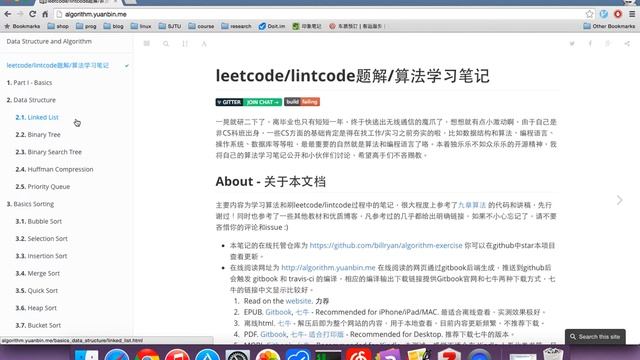Reload the page with the refresh icon
Image resolution: width=640 pixels, height=360 pixels.
pos(33,14)
